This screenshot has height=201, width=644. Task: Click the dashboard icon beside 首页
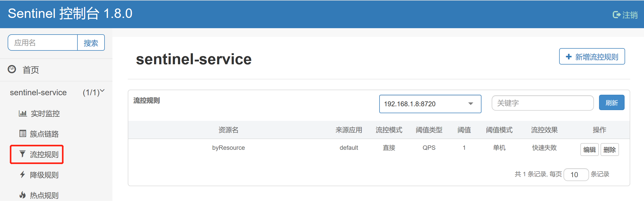tap(12, 69)
